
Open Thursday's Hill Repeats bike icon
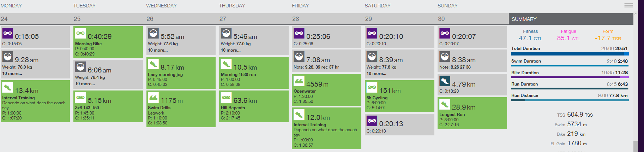[x=226, y=98]
